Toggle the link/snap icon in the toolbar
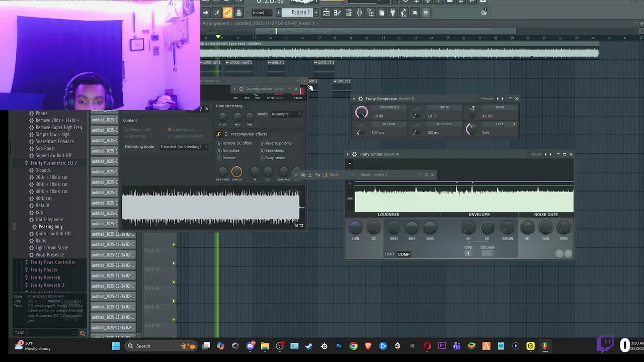This screenshot has width=644, height=362. [227, 13]
